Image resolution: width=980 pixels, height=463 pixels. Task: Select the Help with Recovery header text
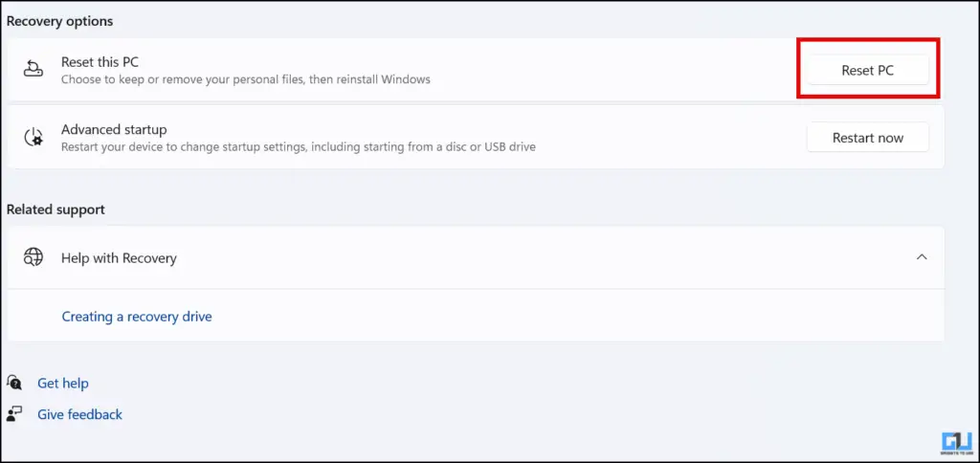pos(119,258)
